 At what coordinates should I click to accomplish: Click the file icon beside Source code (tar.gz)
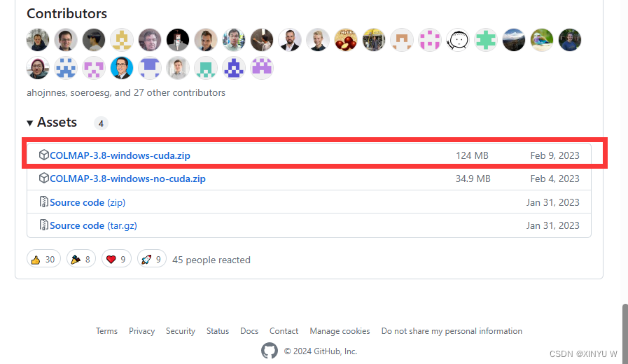point(43,225)
